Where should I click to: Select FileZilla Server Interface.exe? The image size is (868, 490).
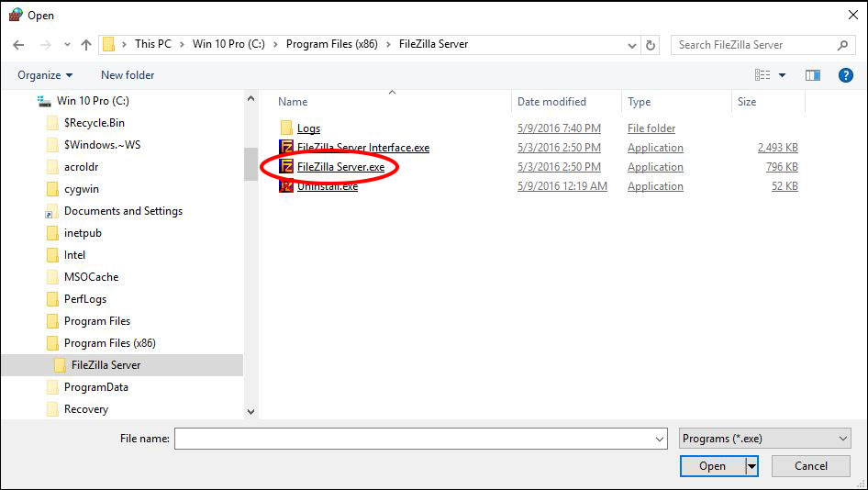363,148
